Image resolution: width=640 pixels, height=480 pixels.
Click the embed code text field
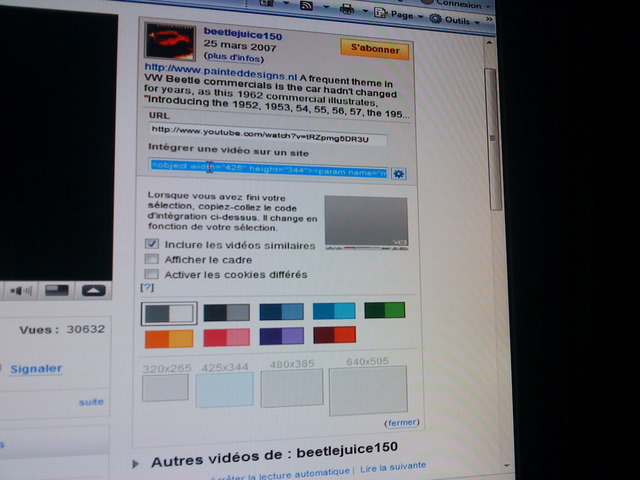(268, 169)
